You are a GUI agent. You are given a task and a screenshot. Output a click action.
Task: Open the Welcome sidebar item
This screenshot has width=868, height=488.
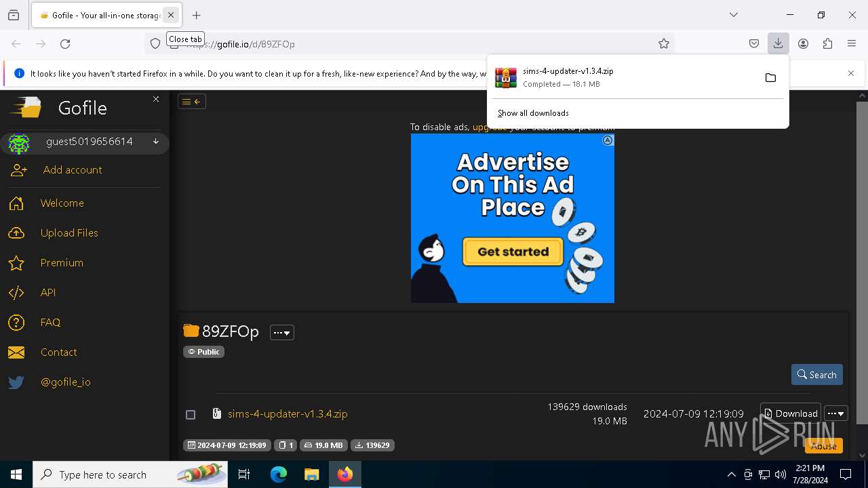tap(62, 203)
